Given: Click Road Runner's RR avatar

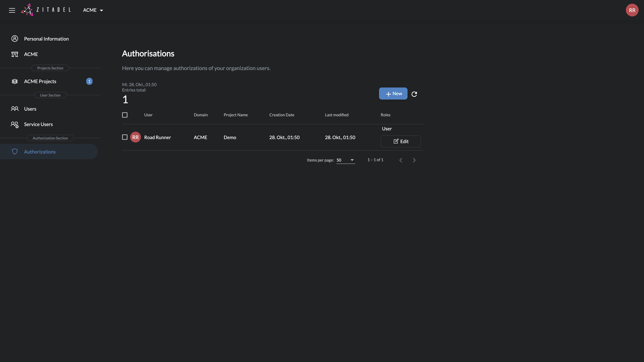Looking at the screenshot, I should coord(135,137).
